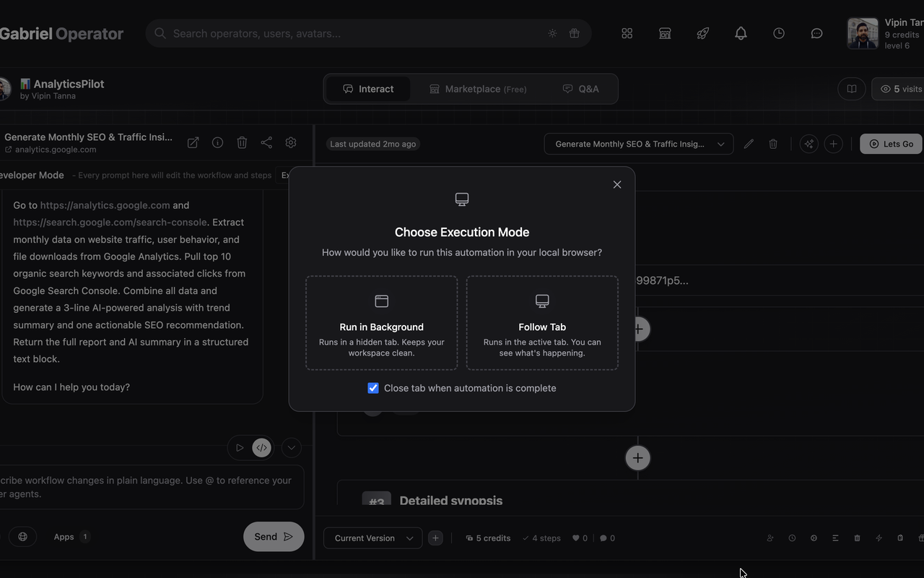Toggle light theme sun icon in search bar
The width and height of the screenshot is (924, 578).
[x=552, y=33]
